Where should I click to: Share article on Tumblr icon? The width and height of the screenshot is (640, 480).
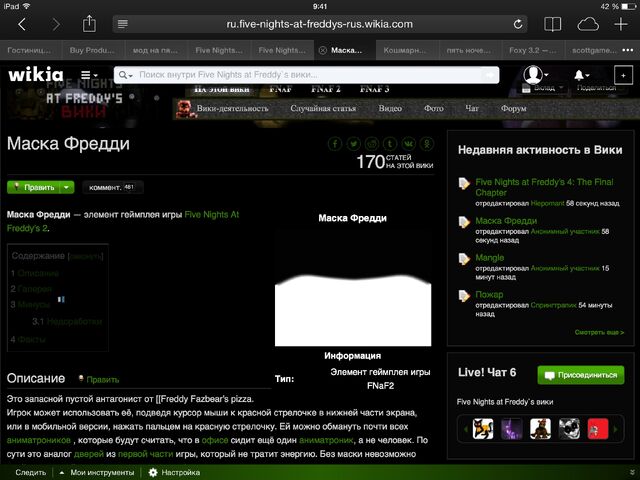390,144
